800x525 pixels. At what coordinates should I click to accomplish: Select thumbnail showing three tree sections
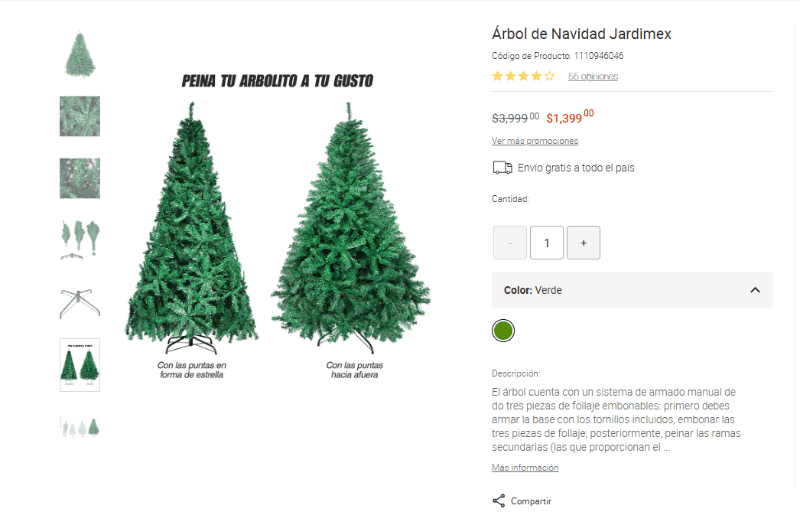click(80, 240)
